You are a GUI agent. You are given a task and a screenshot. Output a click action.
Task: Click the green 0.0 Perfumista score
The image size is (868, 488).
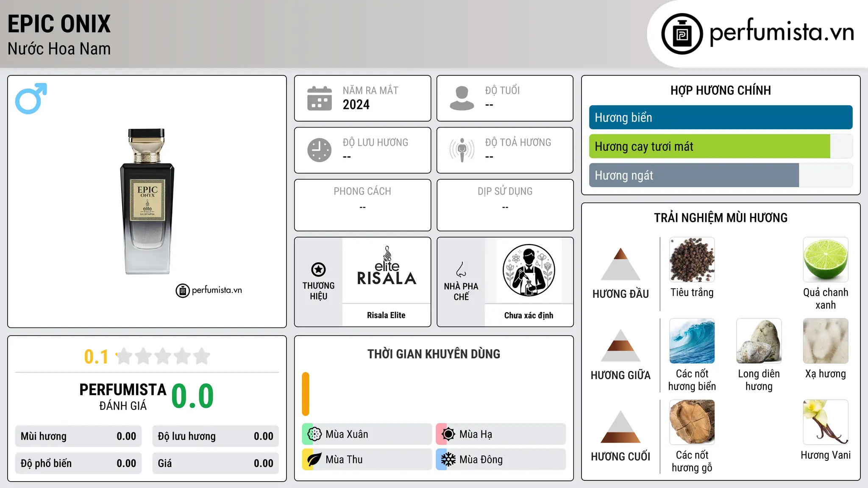[192, 396]
